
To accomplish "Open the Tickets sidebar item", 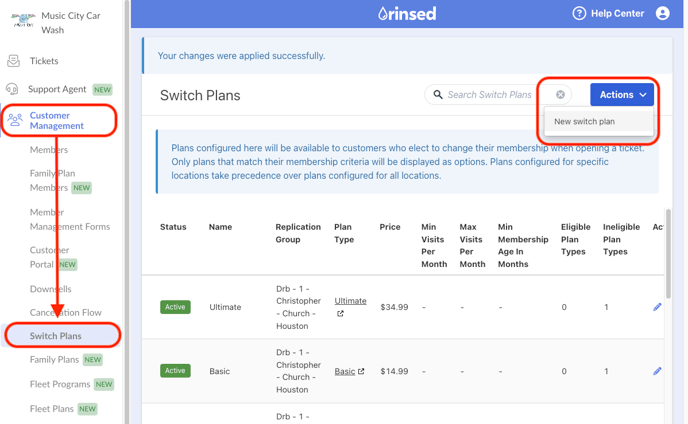I will (44, 61).
